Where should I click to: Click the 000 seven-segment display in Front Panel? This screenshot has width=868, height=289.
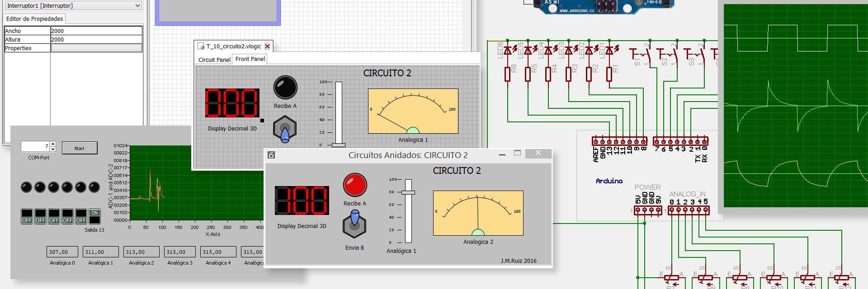pyautogui.click(x=232, y=103)
